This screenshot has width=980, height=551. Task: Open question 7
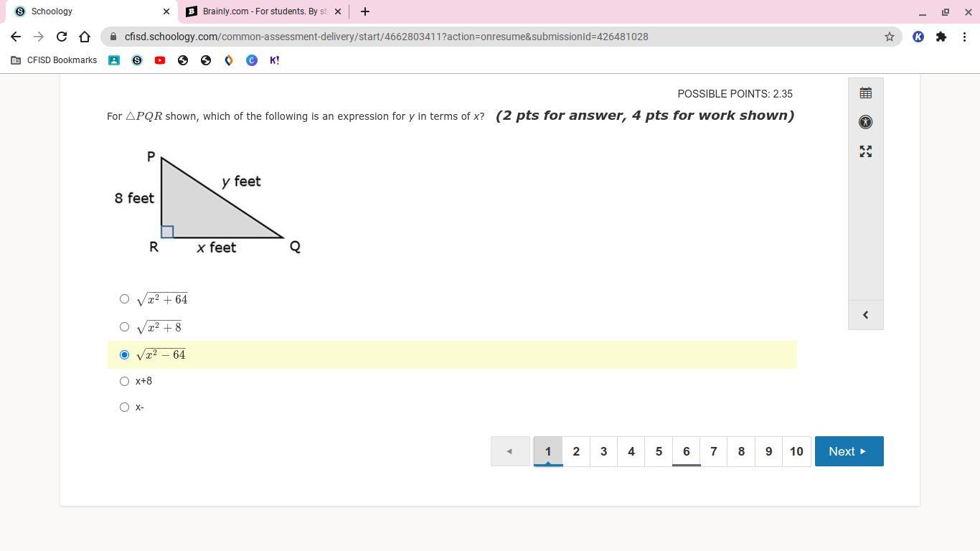coord(714,451)
